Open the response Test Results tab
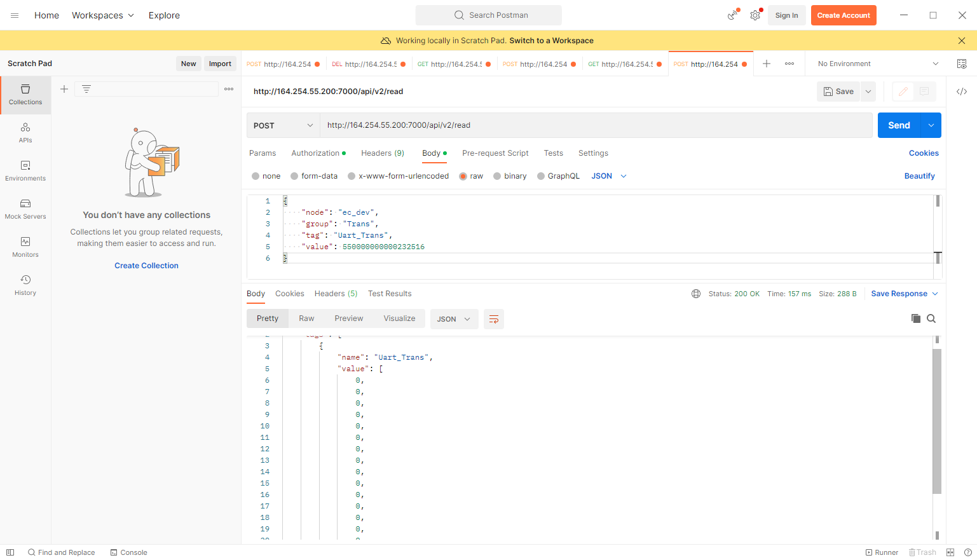This screenshot has width=977, height=560. pyautogui.click(x=390, y=294)
